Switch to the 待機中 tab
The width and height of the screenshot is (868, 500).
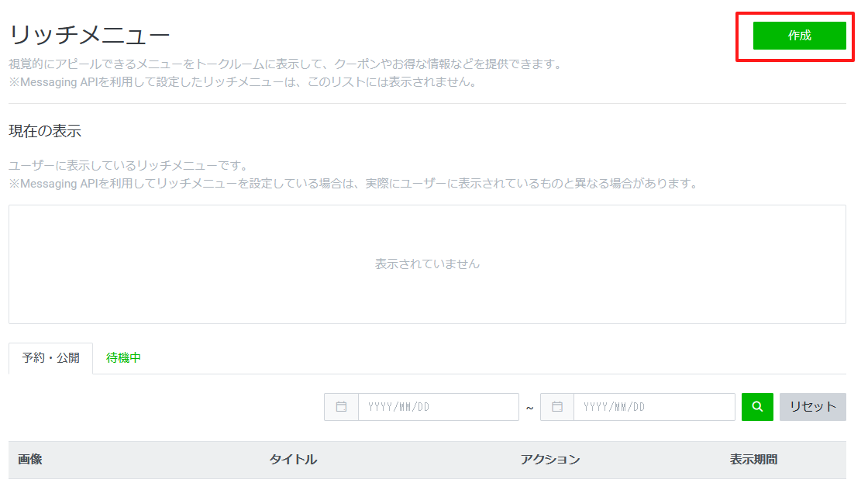click(123, 358)
